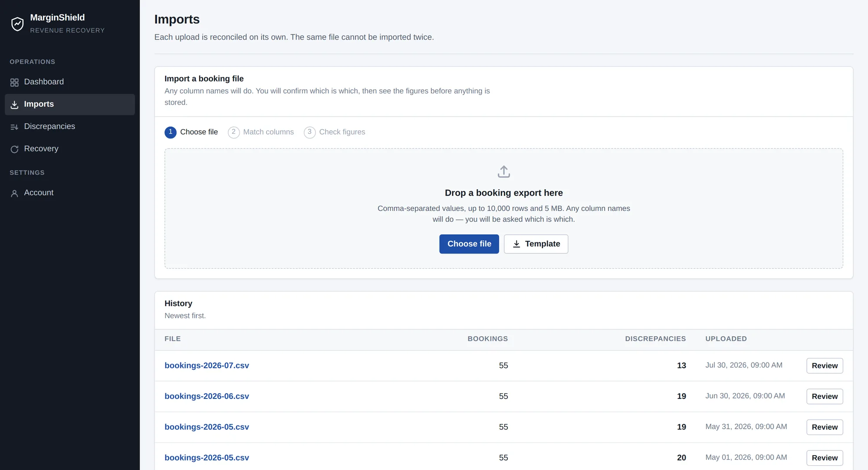Click the Account person icon
The width and height of the screenshot is (868, 470).
pyautogui.click(x=14, y=193)
